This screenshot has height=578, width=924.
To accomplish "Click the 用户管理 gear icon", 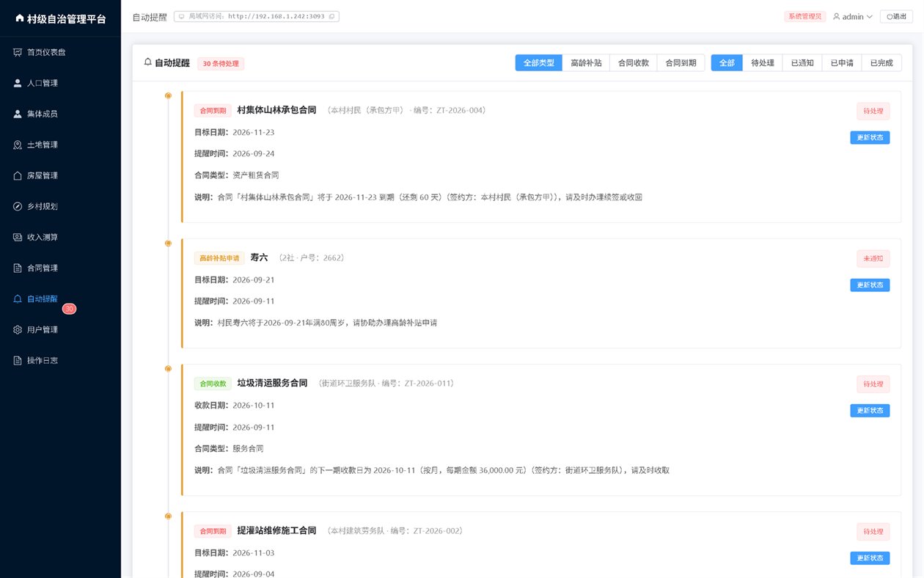I will (18, 329).
